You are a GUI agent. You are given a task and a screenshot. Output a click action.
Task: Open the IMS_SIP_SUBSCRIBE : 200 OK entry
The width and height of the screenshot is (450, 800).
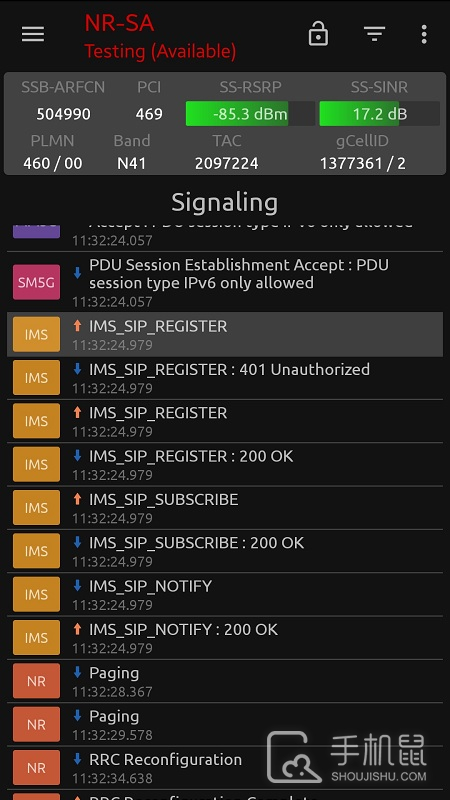pos(225,552)
